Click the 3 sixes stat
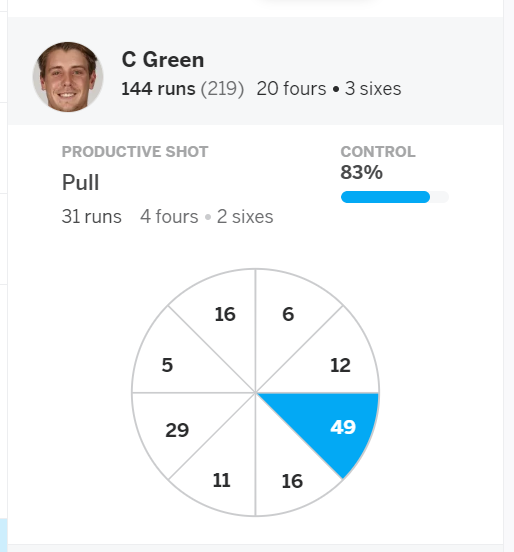514x552 pixels. pyautogui.click(x=373, y=89)
